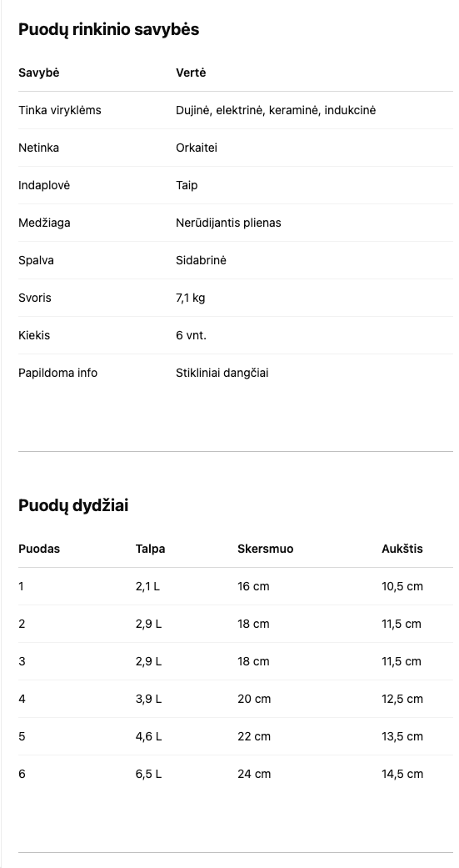Click the 'Tinka viryklėms' row label
This screenshot has height=868, width=459.
[60, 110]
